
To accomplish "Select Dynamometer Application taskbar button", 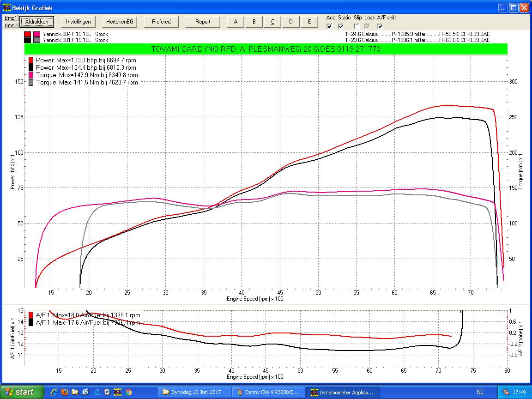I will pos(343,392).
